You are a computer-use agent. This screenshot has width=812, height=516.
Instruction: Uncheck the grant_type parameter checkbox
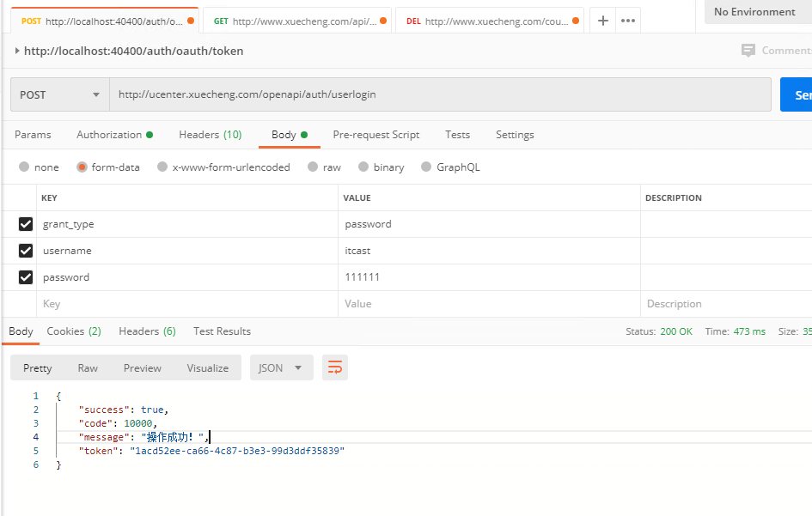[26, 224]
